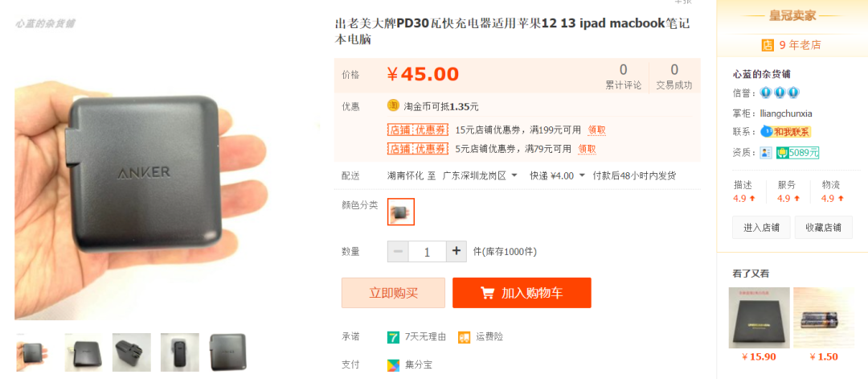Increase quantity with the plus button
This screenshot has width=868, height=379.
457,252
